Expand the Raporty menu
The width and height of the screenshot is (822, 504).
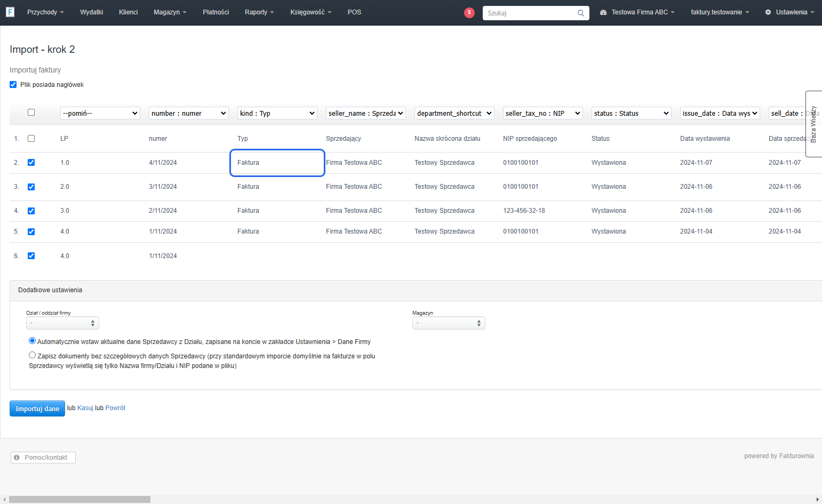click(x=259, y=12)
